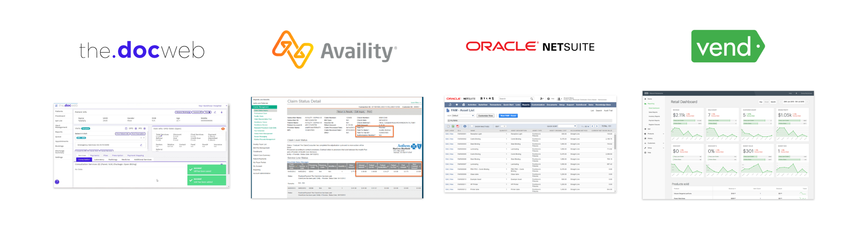Image resolution: width=868 pixels, height=239 pixels.
Task: Open FAR000001 Reception Light asset row View link
Action: (451, 134)
